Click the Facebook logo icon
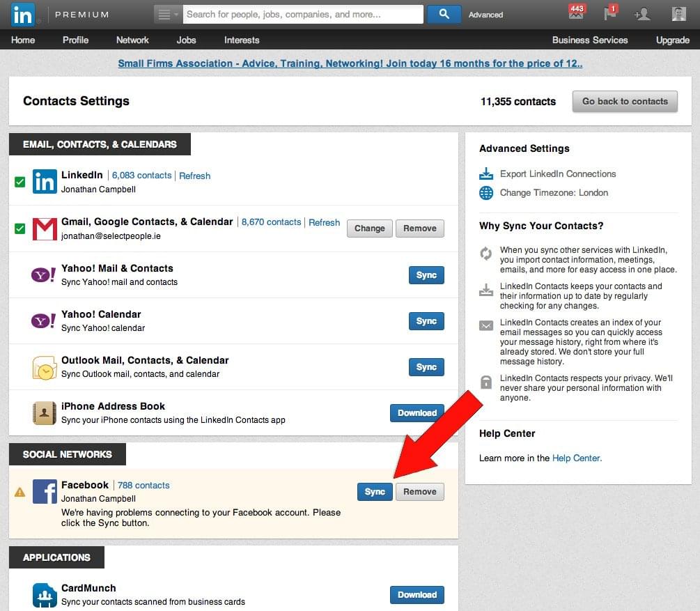The height and width of the screenshot is (611, 700). tap(45, 491)
